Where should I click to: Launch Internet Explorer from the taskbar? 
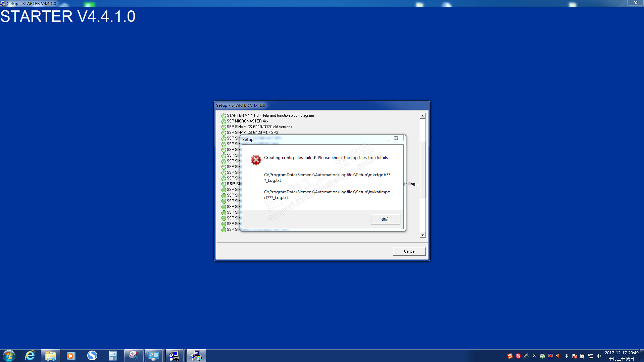tap(30, 356)
